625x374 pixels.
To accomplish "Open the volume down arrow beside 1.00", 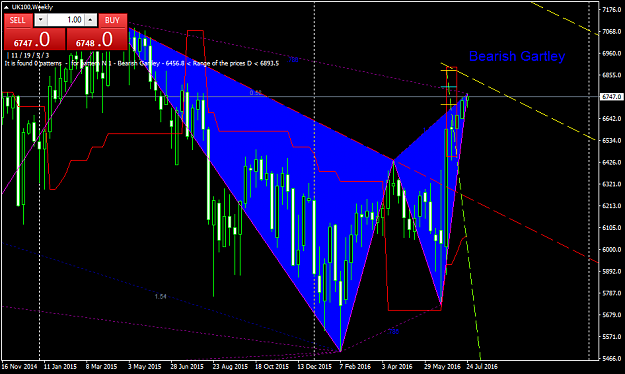I will (41, 20).
